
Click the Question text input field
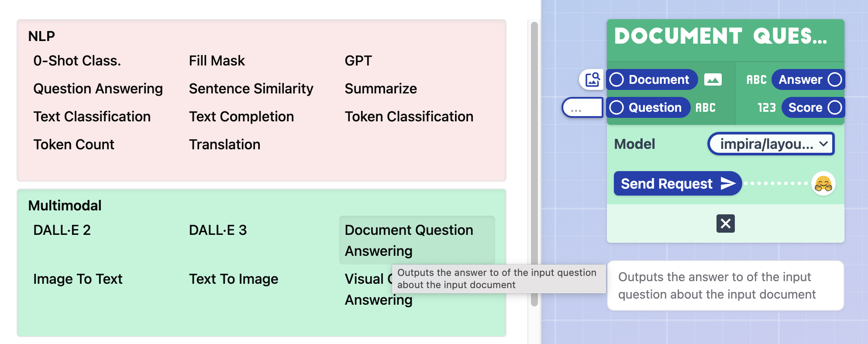[582, 108]
